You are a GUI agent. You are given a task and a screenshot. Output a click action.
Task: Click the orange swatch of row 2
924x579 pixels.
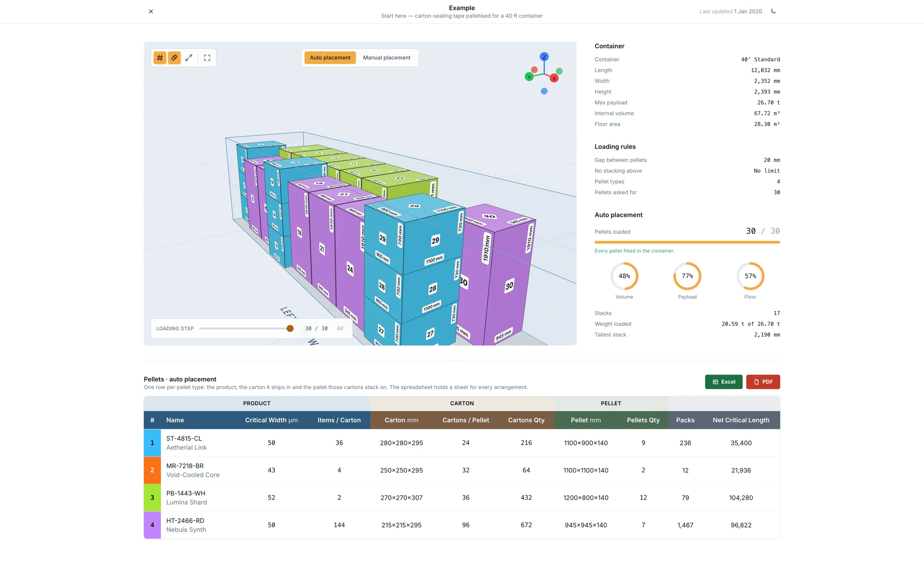(x=152, y=470)
